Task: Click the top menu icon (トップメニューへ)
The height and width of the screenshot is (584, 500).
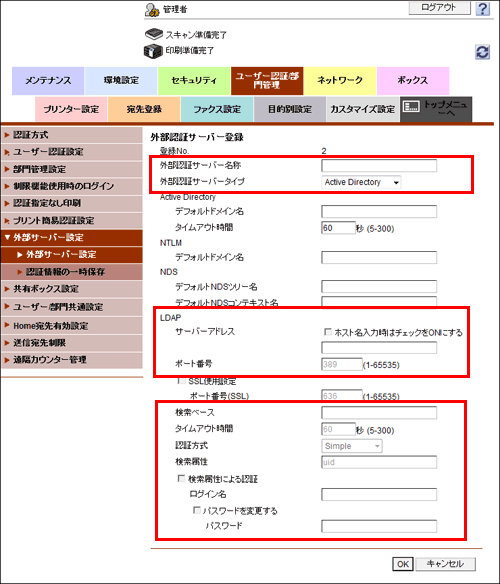Action: click(x=411, y=107)
